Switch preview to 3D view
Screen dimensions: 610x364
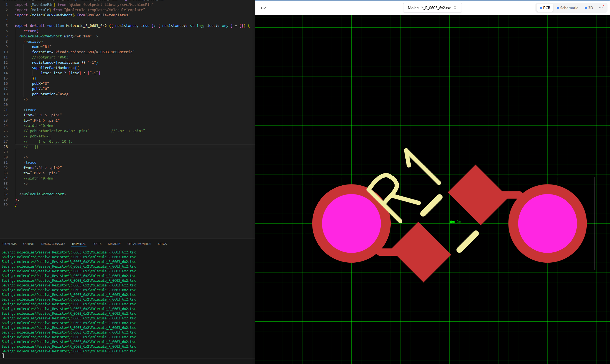[x=589, y=8]
